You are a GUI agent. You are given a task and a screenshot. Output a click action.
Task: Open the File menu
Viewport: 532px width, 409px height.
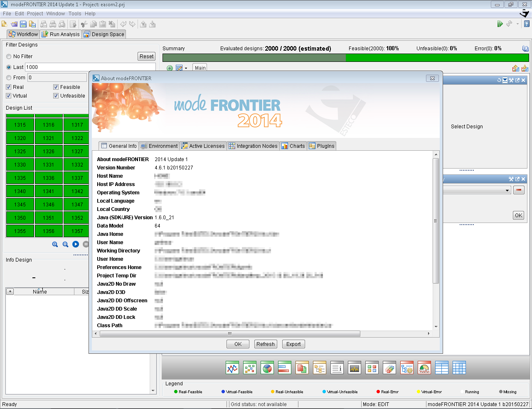7,14
